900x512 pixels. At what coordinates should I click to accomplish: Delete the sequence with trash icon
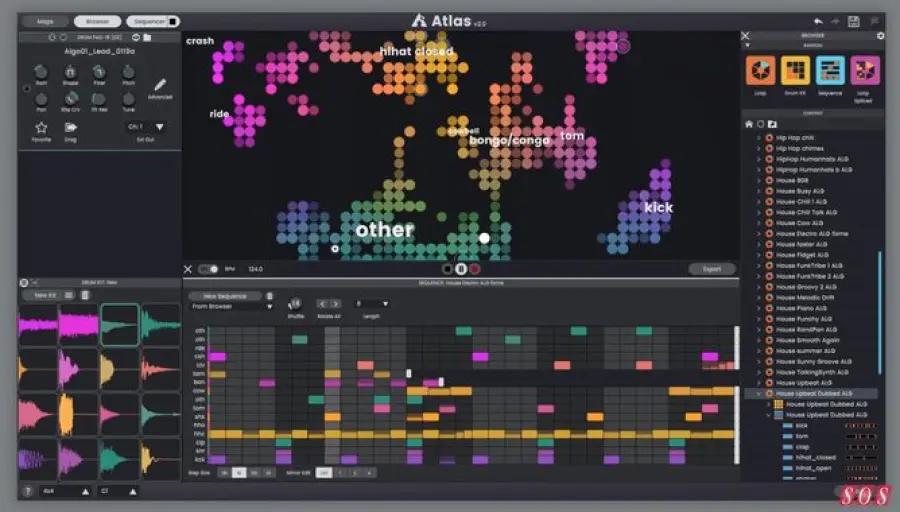click(269, 296)
